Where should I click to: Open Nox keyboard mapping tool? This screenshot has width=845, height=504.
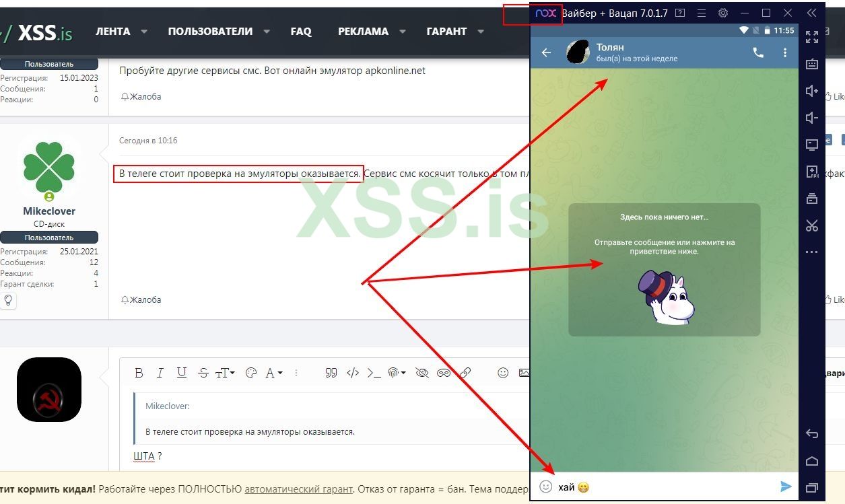click(x=812, y=64)
